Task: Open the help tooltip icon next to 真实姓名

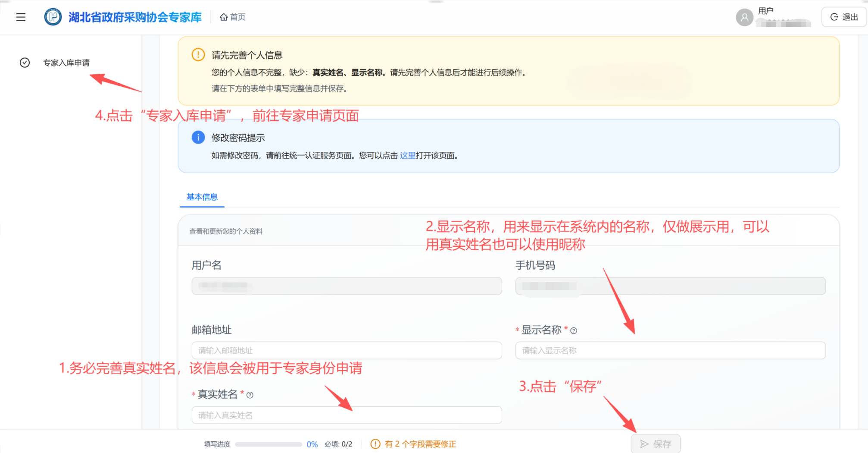Action: (x=250, y=394)
